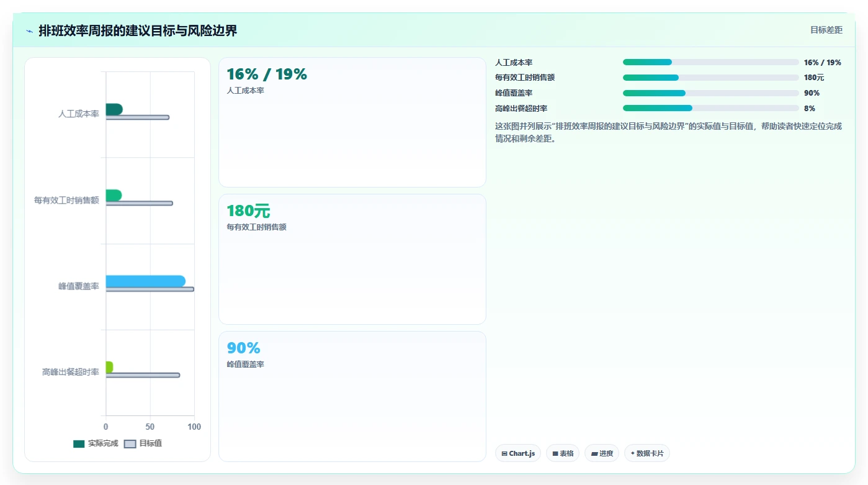Select the 表格 tag
This screenshot has width=868, height=485.
click(563, 453)
